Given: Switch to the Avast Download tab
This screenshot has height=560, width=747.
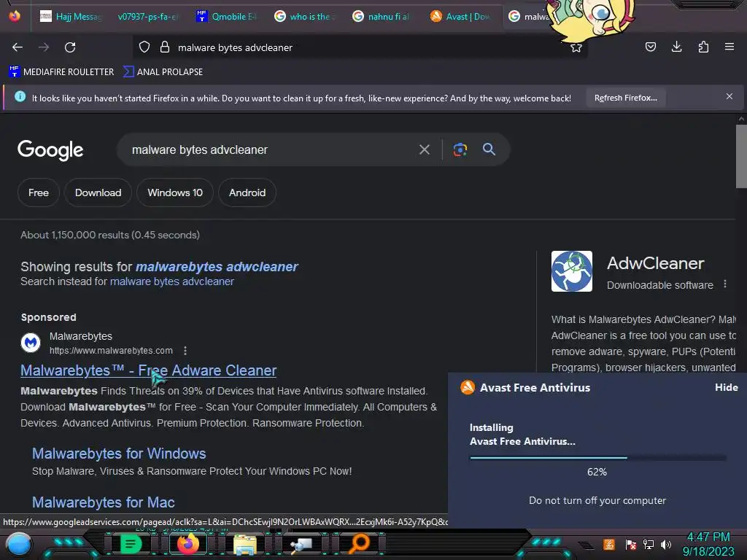Looking at the screenshot, I should [461, 17].
